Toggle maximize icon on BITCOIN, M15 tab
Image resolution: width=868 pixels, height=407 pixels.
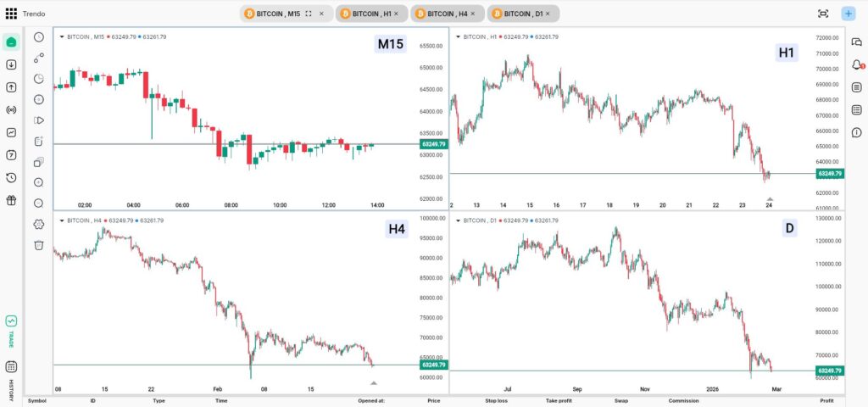[309, 14]
